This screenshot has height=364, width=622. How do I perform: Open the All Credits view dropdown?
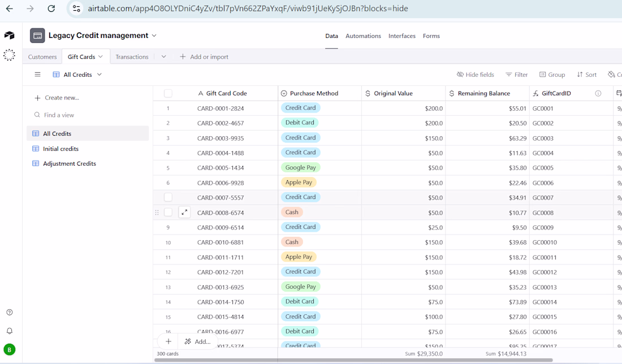[100, 75]
